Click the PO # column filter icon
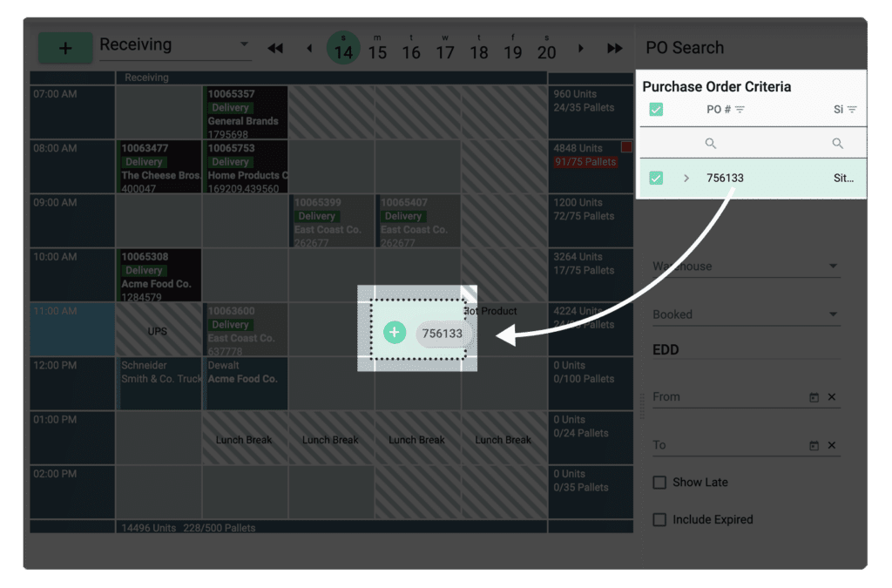The width and height of the screenshot is (892, 588). click(x=740, y=110)
